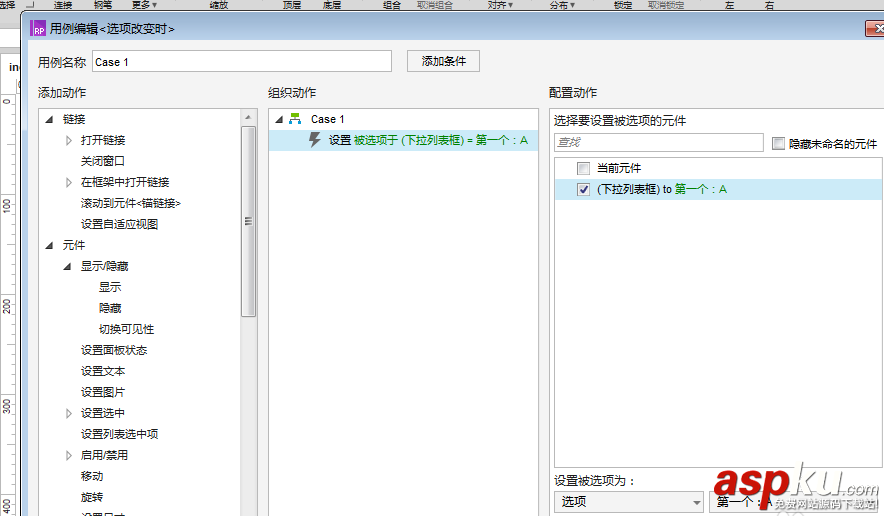Click the 用例名称 input field
The height and width of the screenshot is (516, 884).
point(242,61)
